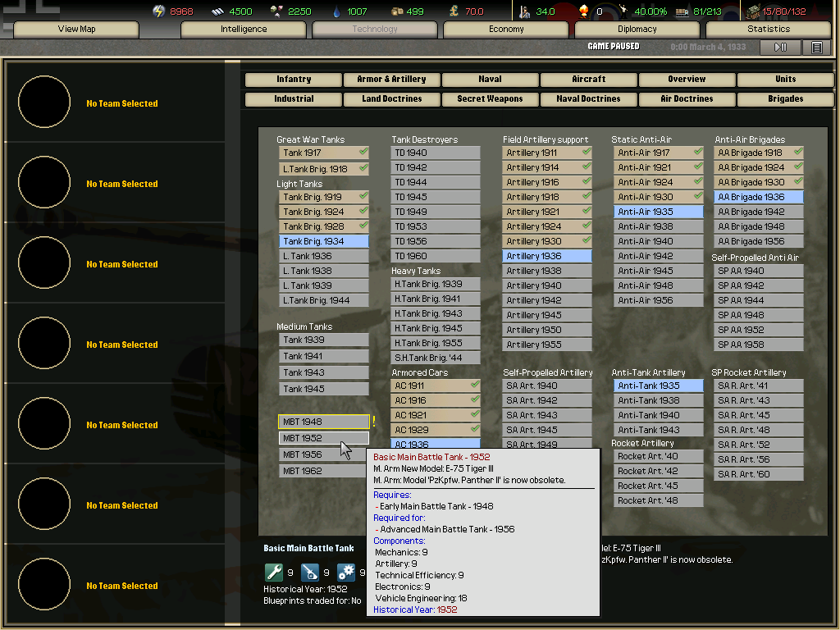Screen dimensions: 840x630
Task: Switch to the Secret Weapons tech tab
Action: pyautogui.click(x=490, y=99)
